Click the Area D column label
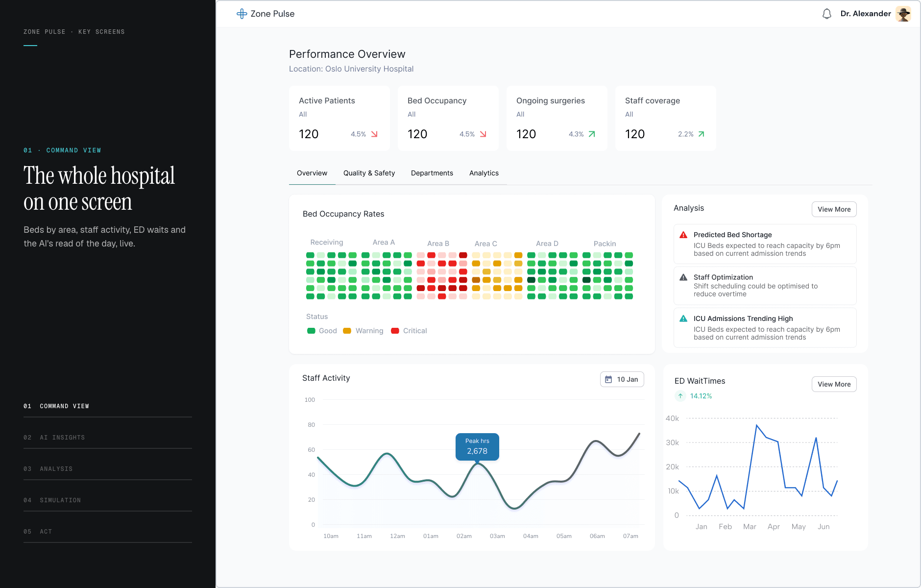This screenshot has height=588, width=921. click(x=547, y=244)
